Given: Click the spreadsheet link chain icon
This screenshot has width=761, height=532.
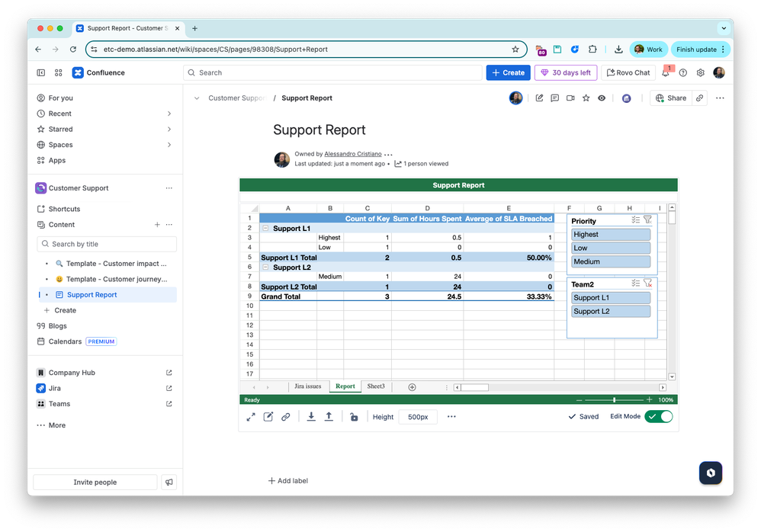Looking at the screenshot, I should pyautogui.click(x=286, y=417).
